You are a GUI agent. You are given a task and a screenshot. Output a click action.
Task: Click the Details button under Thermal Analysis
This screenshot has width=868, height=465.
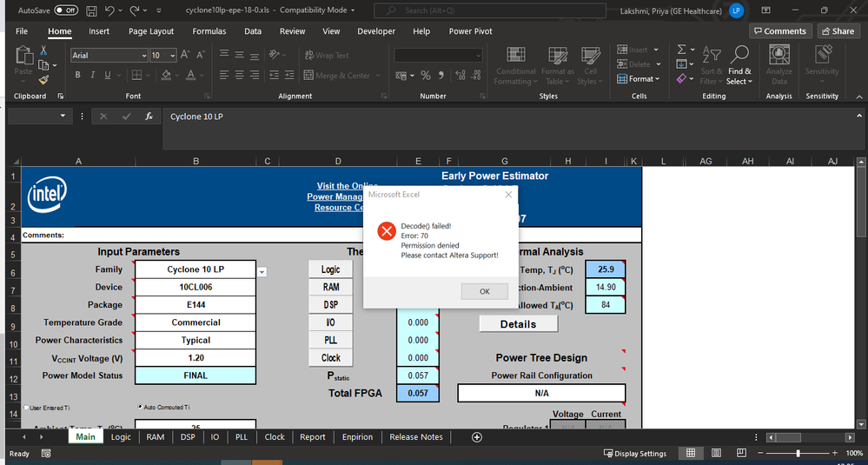click(x=518, y=324)
